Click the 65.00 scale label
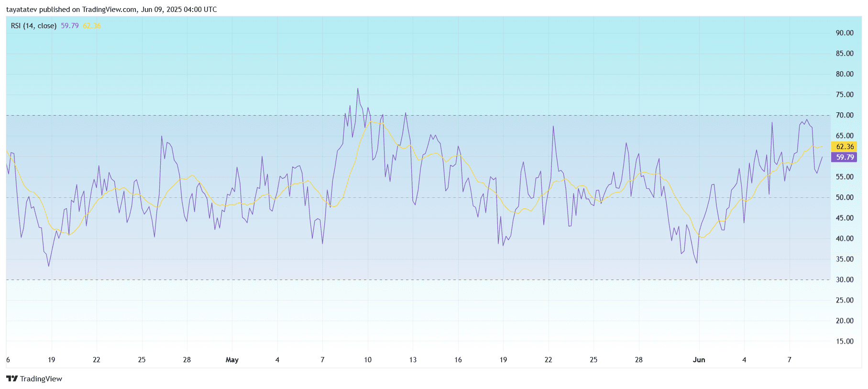Screen dimensions: 868x389 click(x=845, y=136)
